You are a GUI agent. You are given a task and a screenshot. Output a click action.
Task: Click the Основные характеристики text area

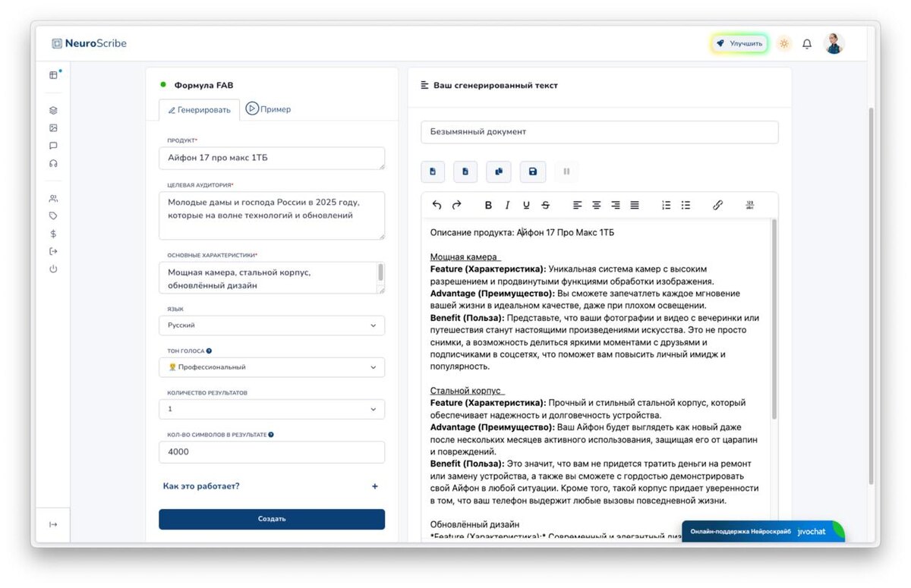point(272,278)
